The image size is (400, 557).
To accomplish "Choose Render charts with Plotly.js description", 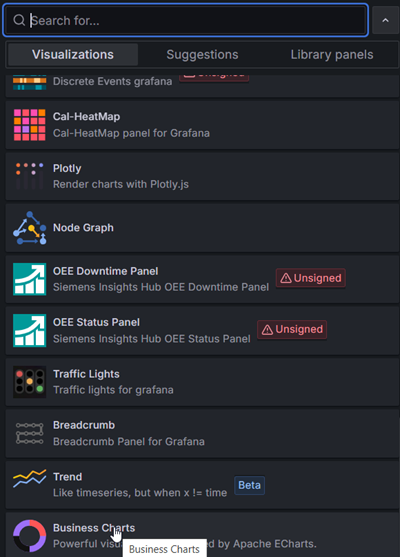I will coord(121,184).
